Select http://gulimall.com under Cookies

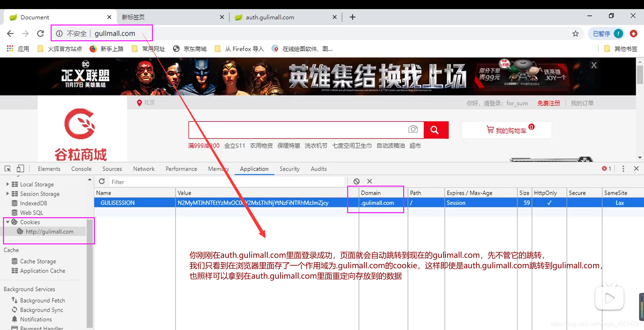click(x=49, y=232)
